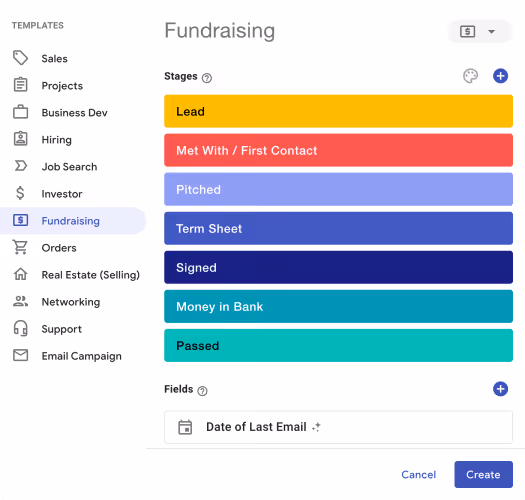Viewport: 525px width, 500px height.
Task: Click the Projects clipboard icon
Action: click(x=20, y=84)
